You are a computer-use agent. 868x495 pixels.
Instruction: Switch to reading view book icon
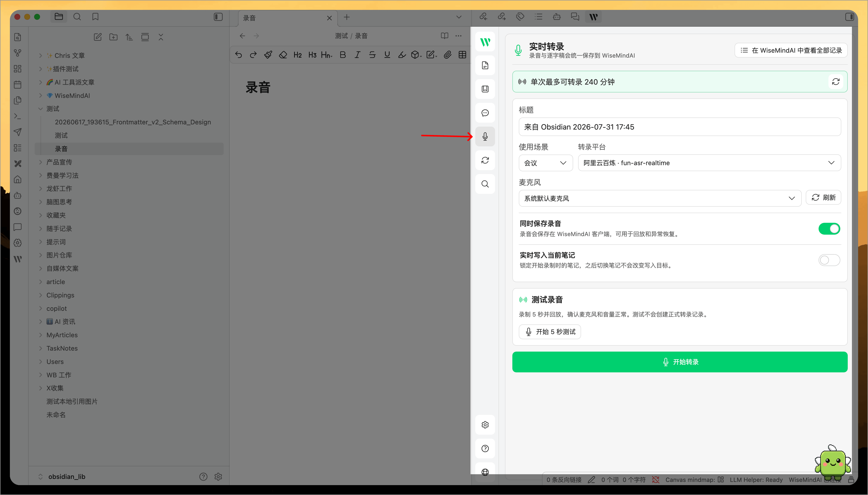444,36
